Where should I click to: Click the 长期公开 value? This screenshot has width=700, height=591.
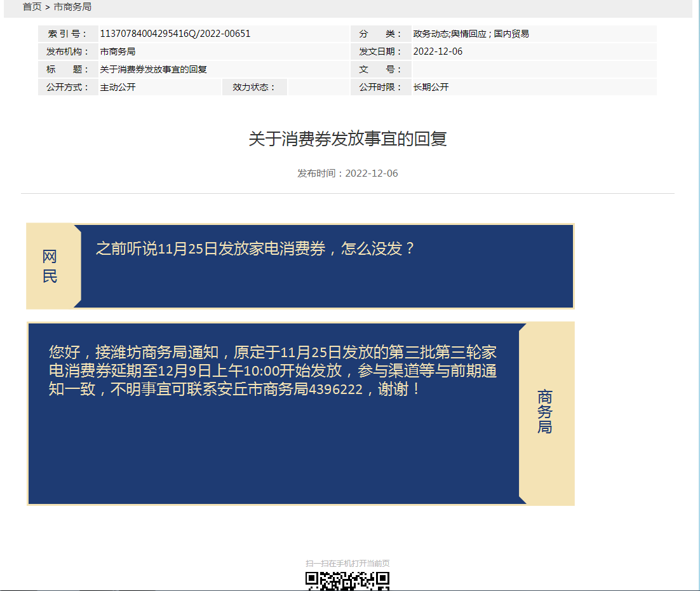click(x=431, y=87)
